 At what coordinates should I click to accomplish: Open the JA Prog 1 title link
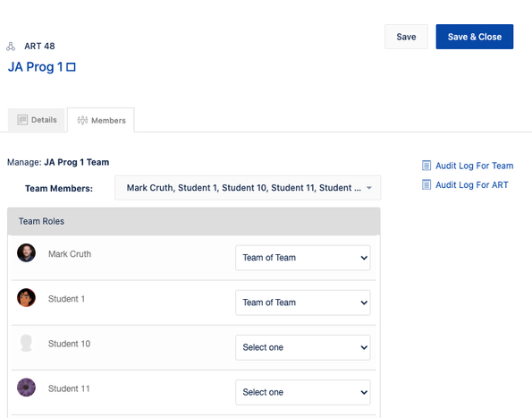point(35,67)
